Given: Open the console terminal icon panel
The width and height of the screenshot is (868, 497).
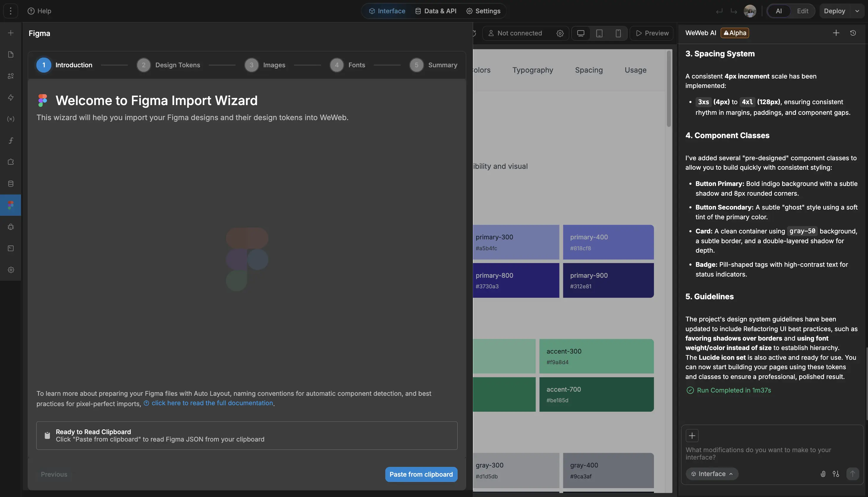Looking at the screenshot, I should [x=11, y=248].
